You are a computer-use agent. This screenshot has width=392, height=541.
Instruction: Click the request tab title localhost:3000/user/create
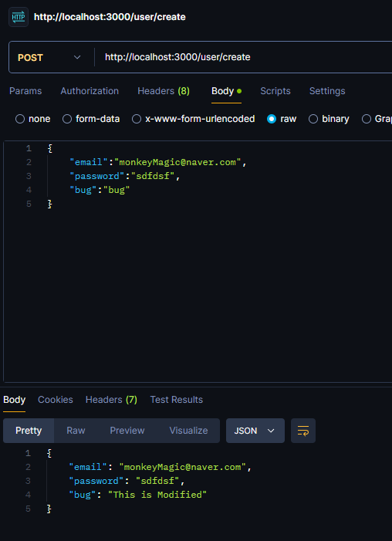point(110,17)
